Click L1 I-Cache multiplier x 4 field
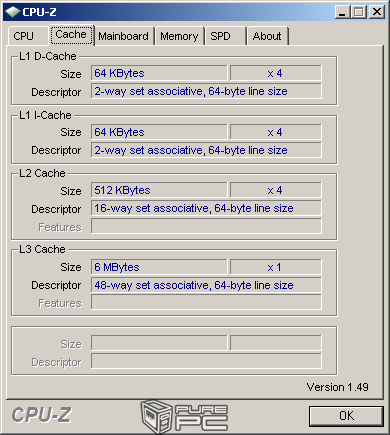Image resolution: width=390 pixels, height=435 pixels. coord(276,132)
